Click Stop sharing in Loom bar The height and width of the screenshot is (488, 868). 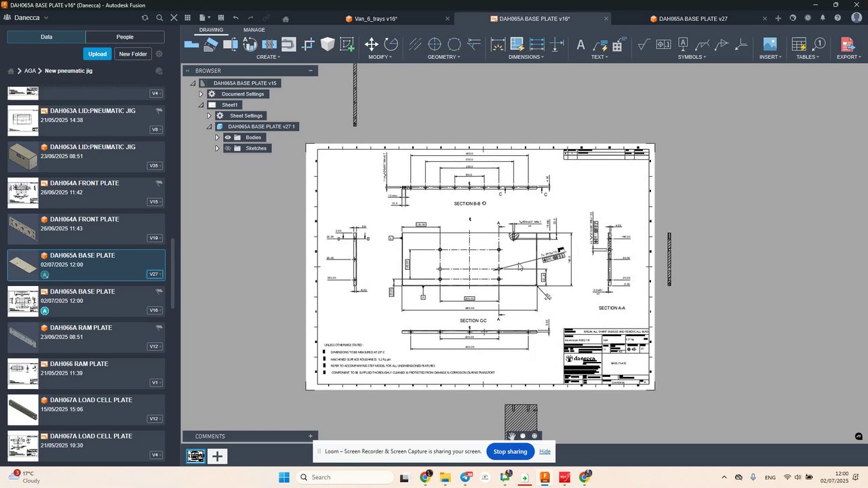tap(510, 451)
